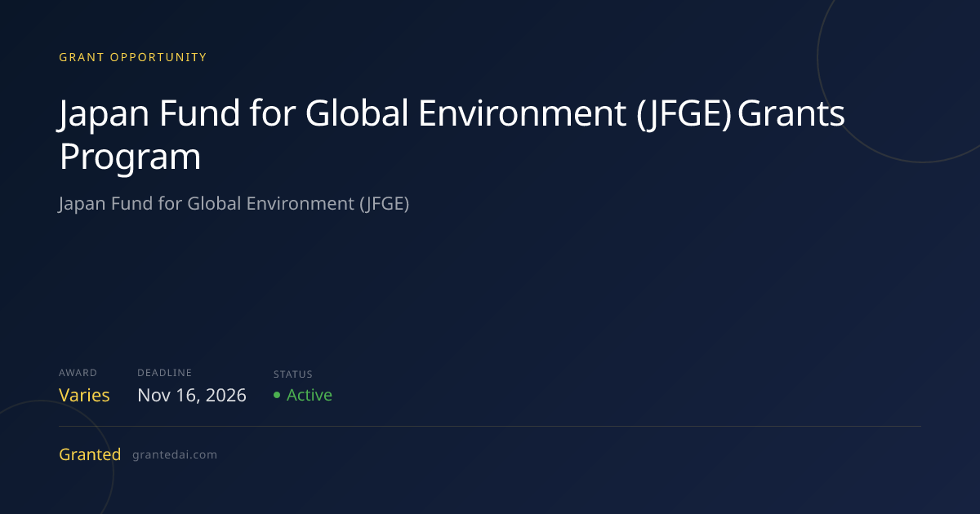980x514 pixels.
Task: Click the subtitle 'Japan Fund for Global Environment (JFGE)'
Action: [x=234, y=203]
